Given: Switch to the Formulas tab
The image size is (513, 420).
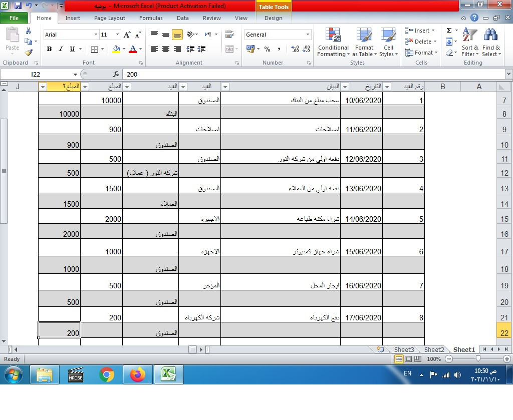Looking at the screenshot, I should click(x=151, y=19).
